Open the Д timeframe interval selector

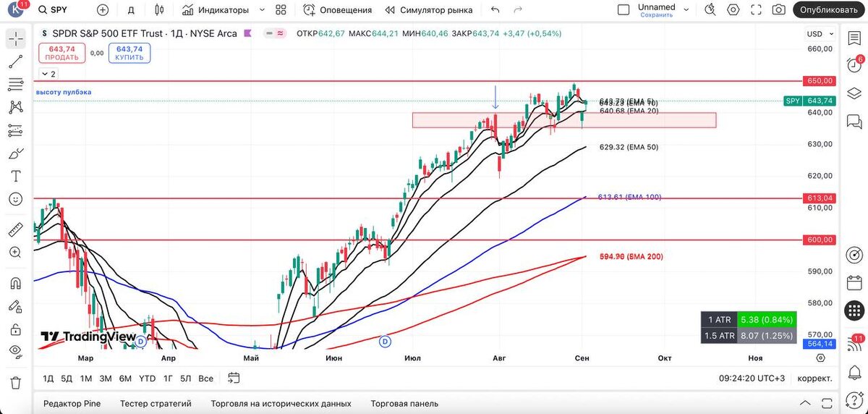131,10
